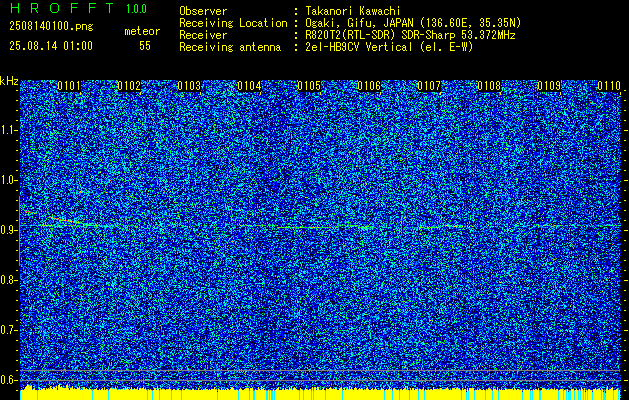Click the observer name Takanori Kawachi
Image resolution: width=629 pixels, height=400 pixels.
click(x=352, y=11)
